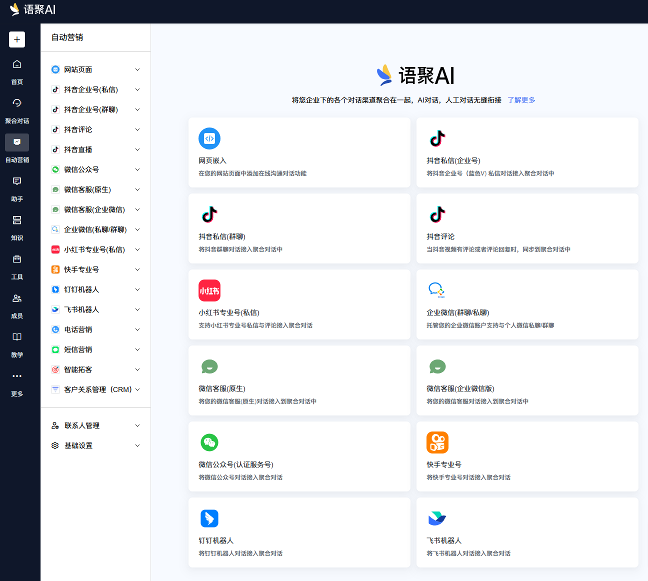This screenshot has height=581, width=648.
Task: Open the 飞书机器人 card title
Action: pos(444,541)
